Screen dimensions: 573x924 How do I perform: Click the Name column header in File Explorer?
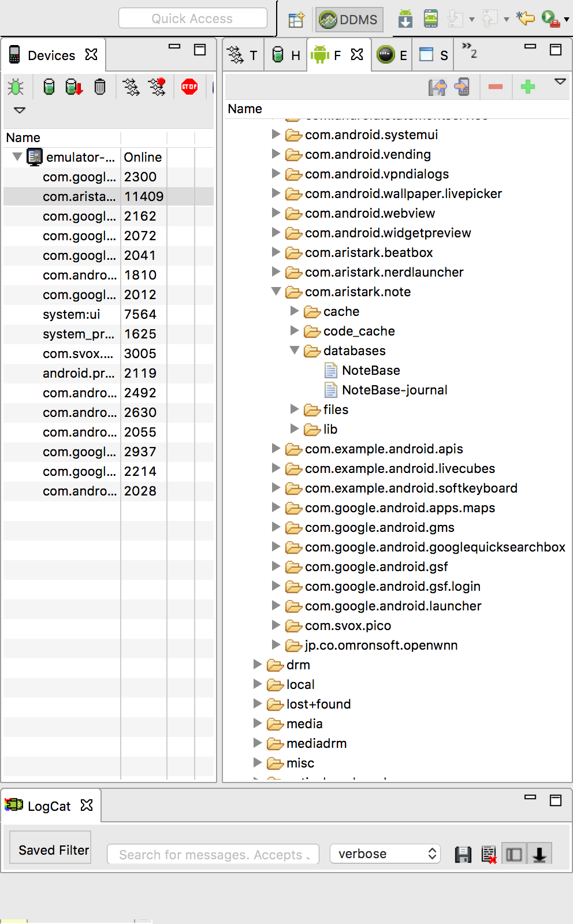(x=245, y=109)
